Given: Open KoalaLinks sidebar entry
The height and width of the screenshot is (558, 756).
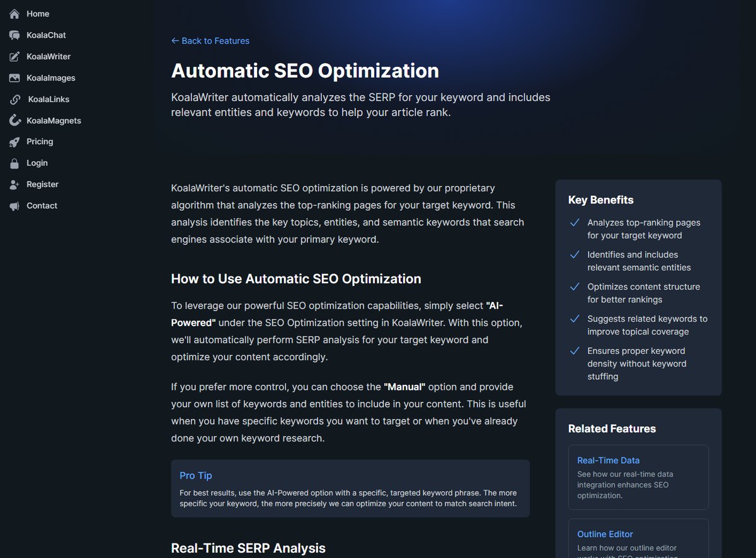Looking at the screenshot, I should point(49,100).
